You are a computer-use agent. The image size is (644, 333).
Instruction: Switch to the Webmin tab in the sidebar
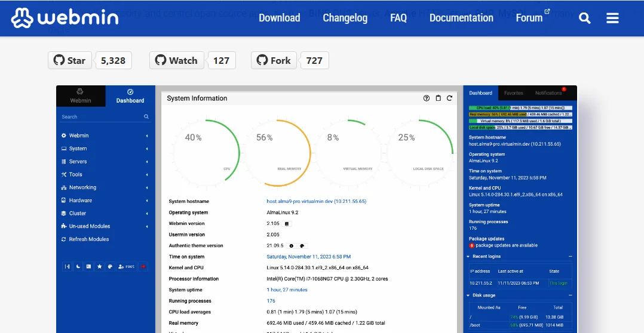click(81, 96)
